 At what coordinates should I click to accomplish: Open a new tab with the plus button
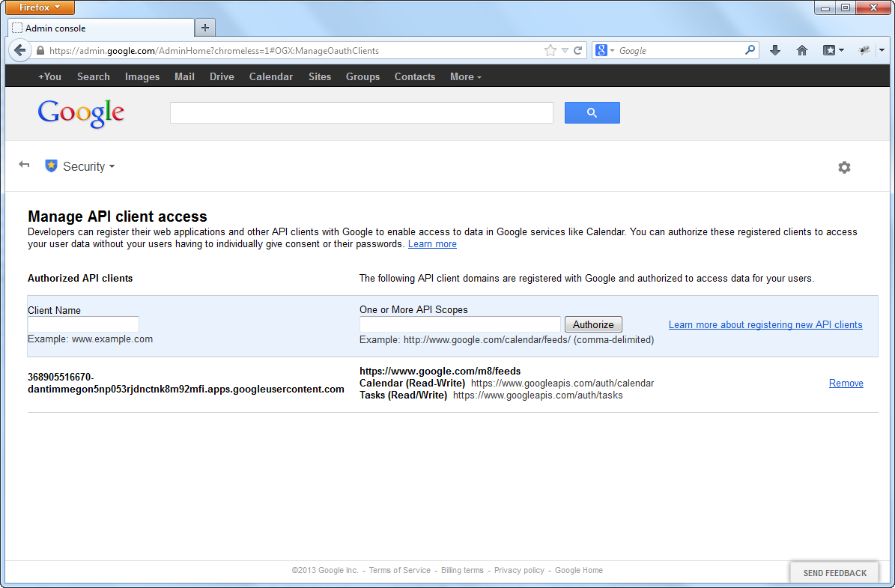click(205, 28)
